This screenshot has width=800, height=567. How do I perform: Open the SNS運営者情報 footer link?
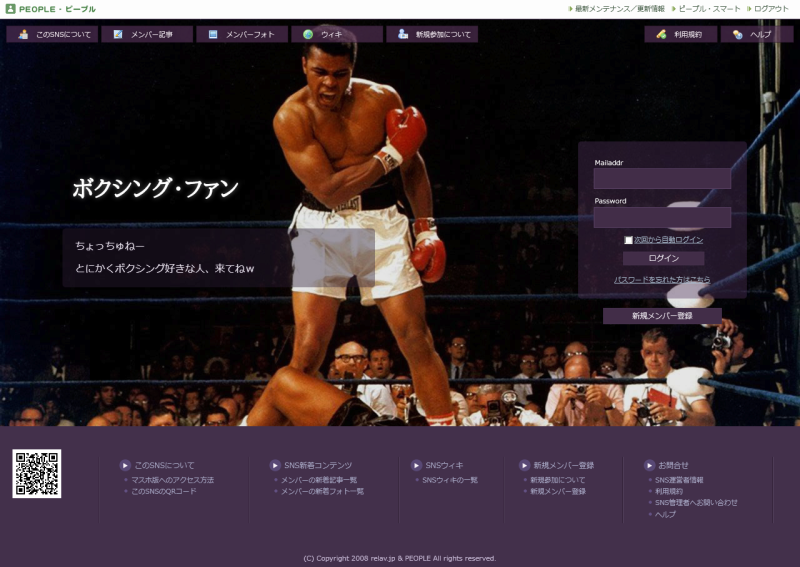click(x=679, y=480)
